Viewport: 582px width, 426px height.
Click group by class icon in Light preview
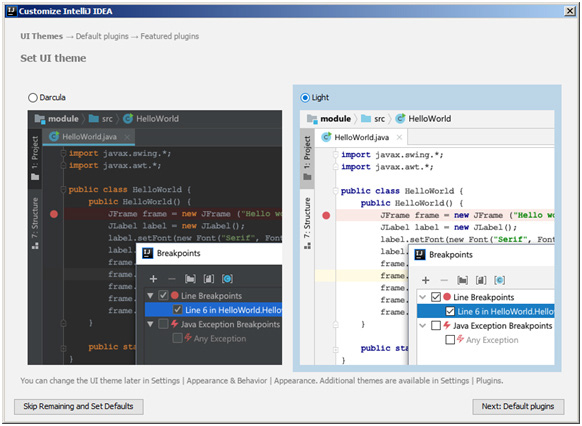click(500, 280)
